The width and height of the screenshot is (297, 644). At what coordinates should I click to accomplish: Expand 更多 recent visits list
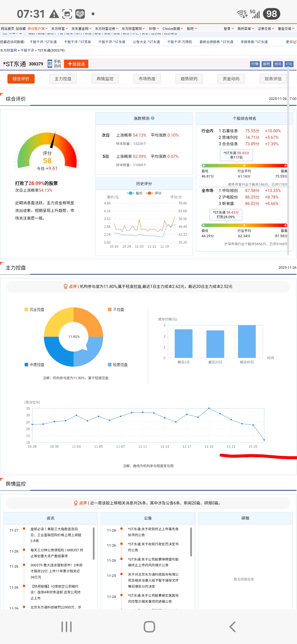[x=291, y=42]
